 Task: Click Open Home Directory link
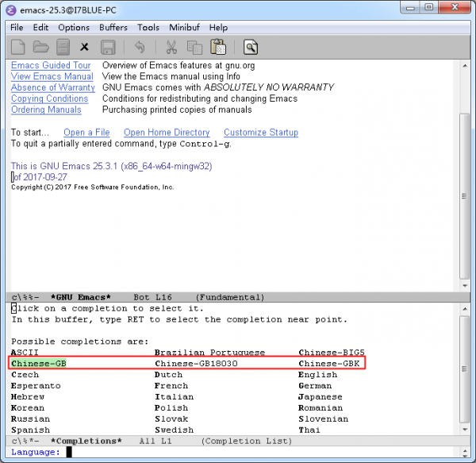(167, 133)
